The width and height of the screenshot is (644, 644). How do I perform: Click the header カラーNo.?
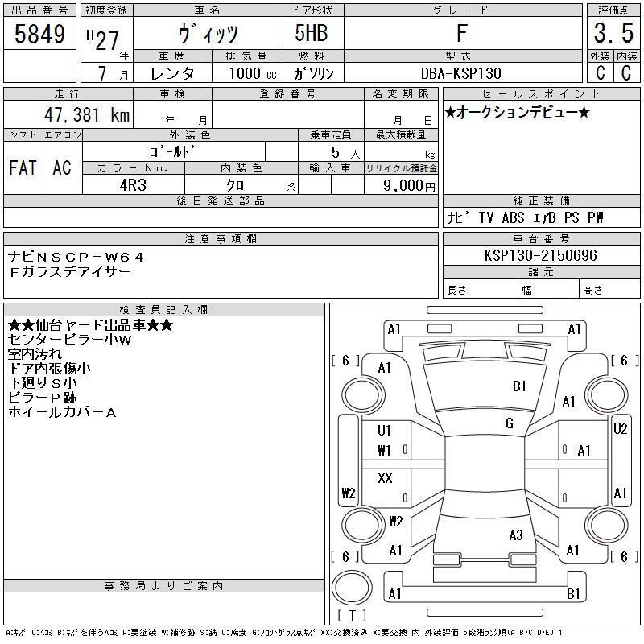point(133,168)
